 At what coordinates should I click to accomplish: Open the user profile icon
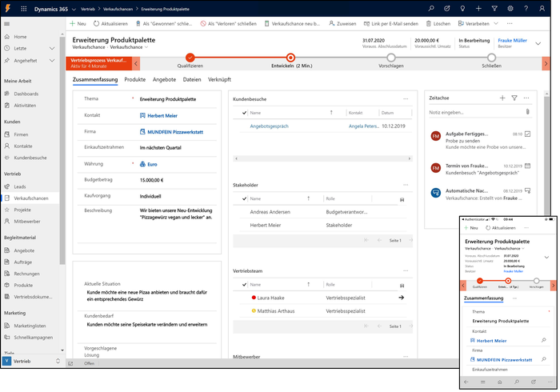point(542,9)
